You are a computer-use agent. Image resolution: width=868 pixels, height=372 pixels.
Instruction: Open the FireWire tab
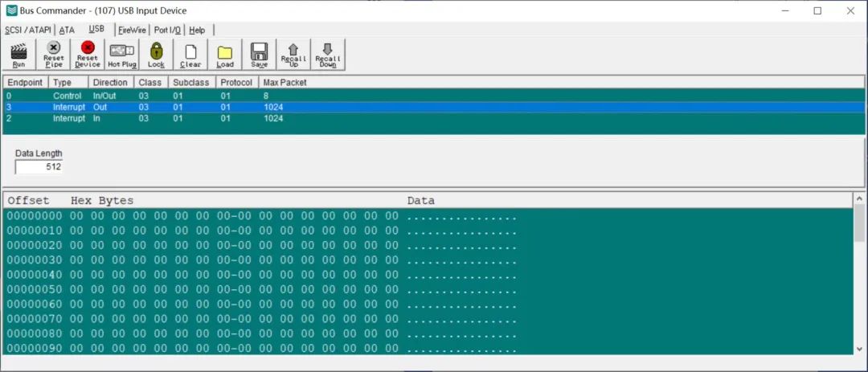133,30
